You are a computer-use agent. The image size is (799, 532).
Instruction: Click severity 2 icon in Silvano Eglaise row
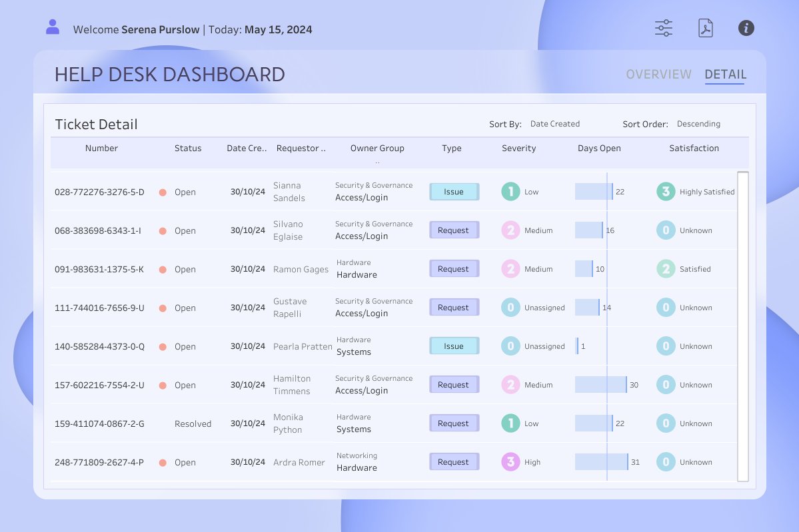(510, 230)
